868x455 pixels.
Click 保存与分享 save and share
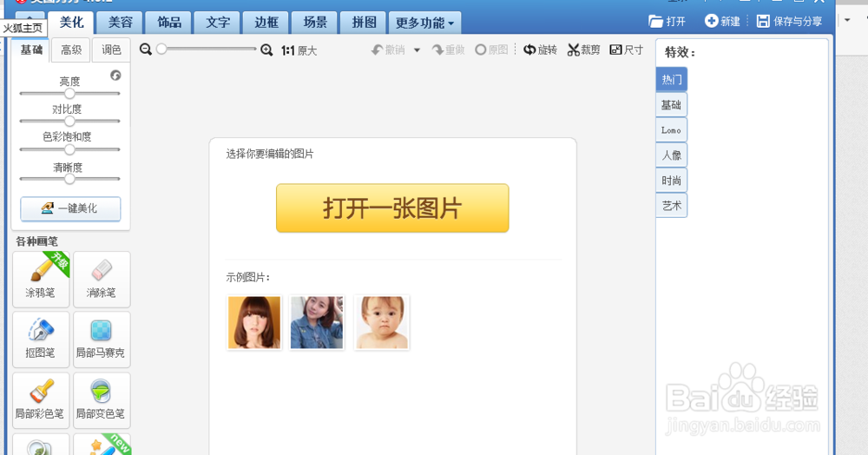(789, 21)
